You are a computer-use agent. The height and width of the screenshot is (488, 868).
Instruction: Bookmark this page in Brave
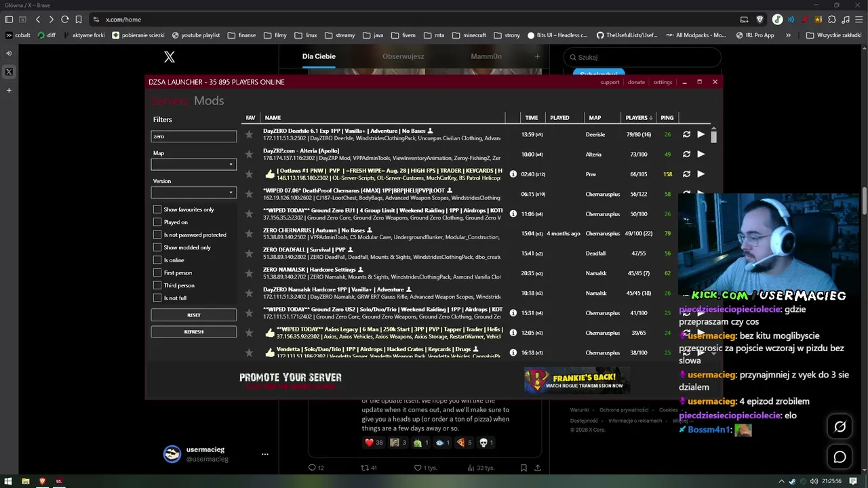point(79,20)
